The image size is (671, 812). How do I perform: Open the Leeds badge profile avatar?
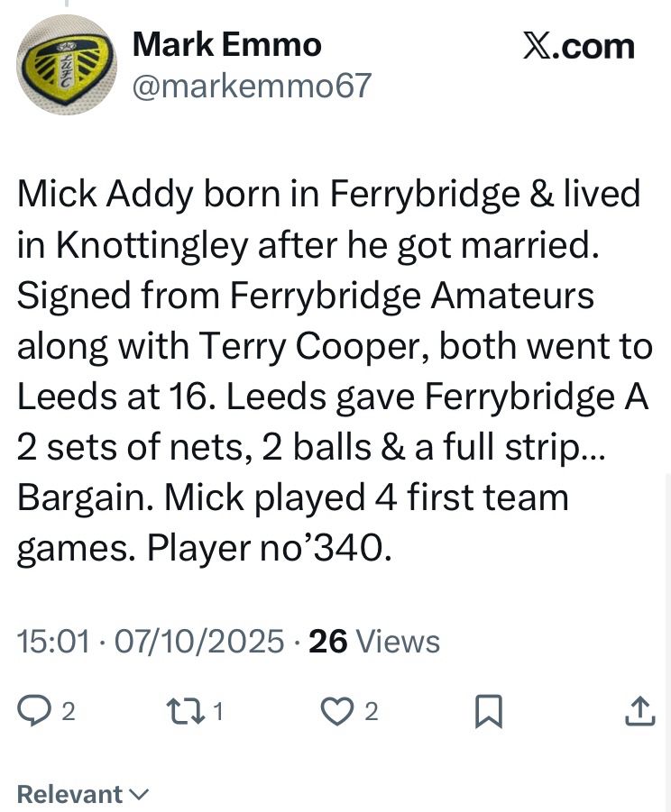pyautogui.click(x=67, y=64)
